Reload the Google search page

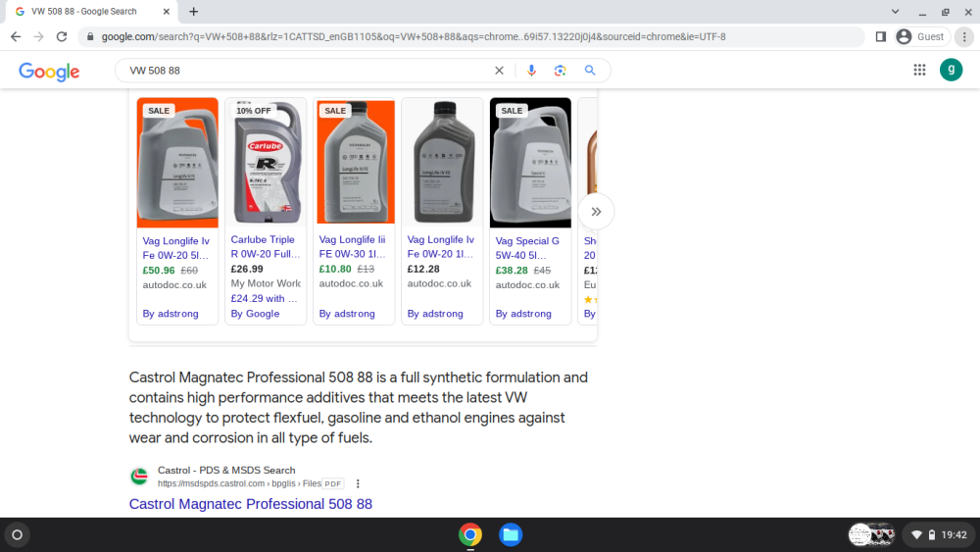tap(61, 37)
